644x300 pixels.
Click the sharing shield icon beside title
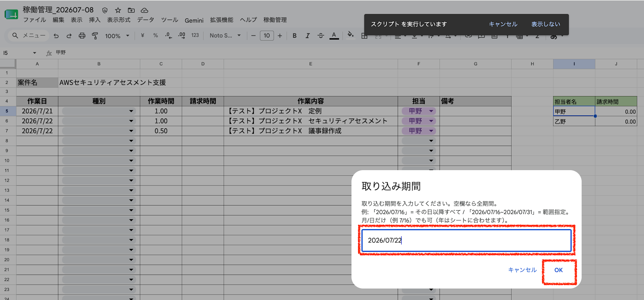pos(105,10)
